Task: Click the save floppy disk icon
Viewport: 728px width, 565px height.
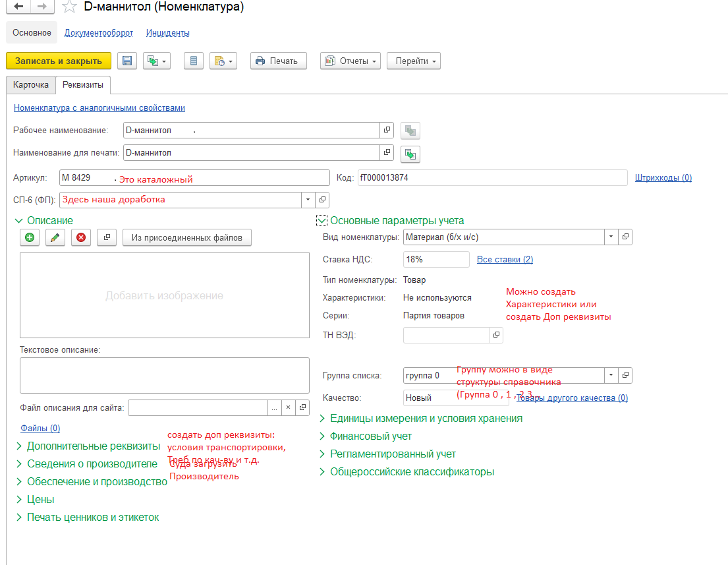Action: tap(127, 61)
